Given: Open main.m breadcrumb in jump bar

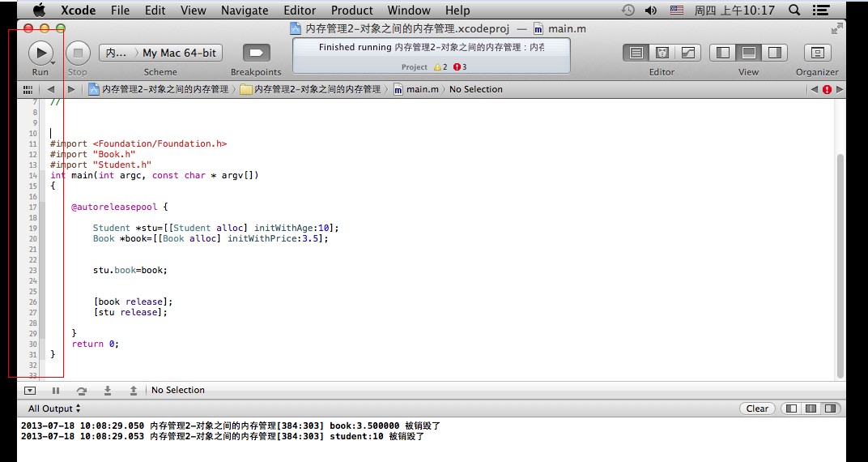Looking at the screenshot, I should 415,89.
